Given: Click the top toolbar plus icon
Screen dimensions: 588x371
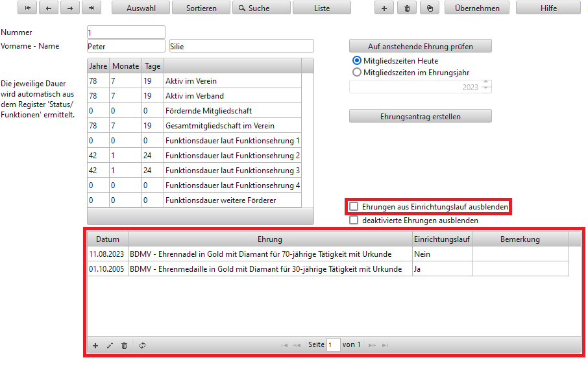Looking at the screenshot, I should [x=384, y=8].
